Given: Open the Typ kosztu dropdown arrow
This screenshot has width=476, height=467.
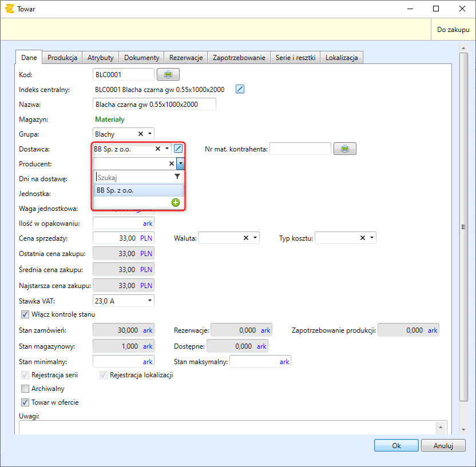Looking at the screenshot, I should tap(372, 238).
